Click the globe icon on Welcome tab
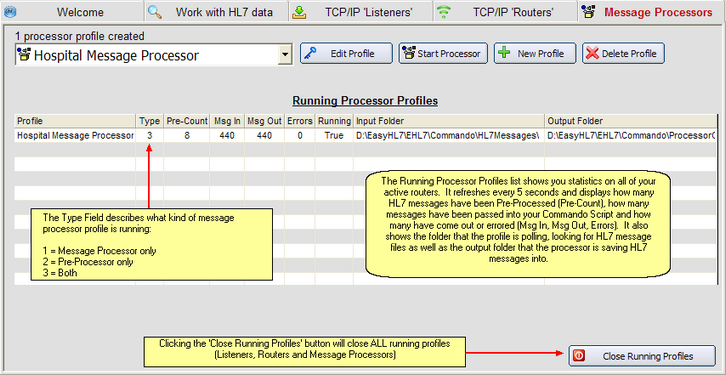Viewport: 726px width, 375px height. 10,12
